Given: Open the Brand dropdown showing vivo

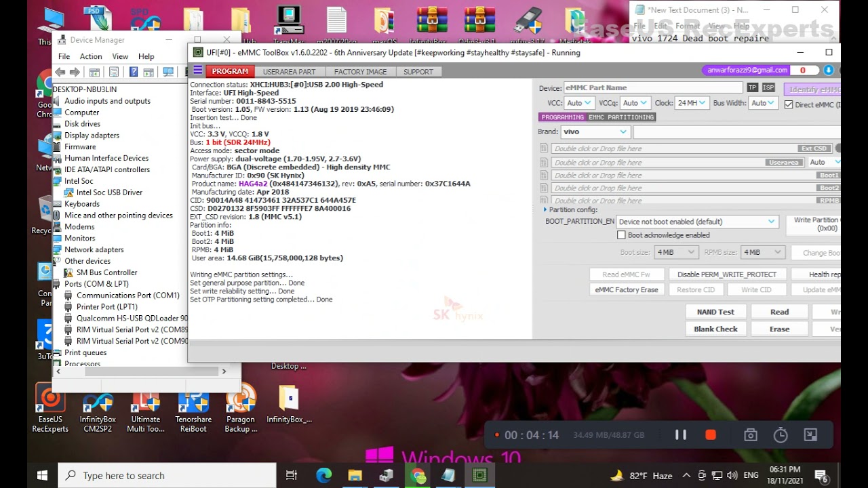Looking at the screenshot, I should 595,132.
